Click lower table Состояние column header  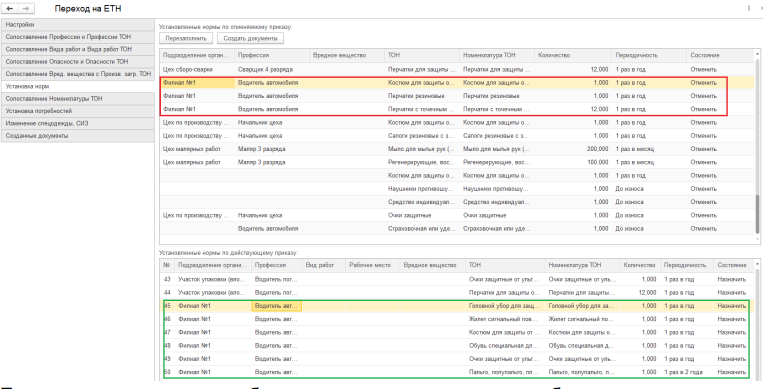pyautogui.click(x=734, y=265)
